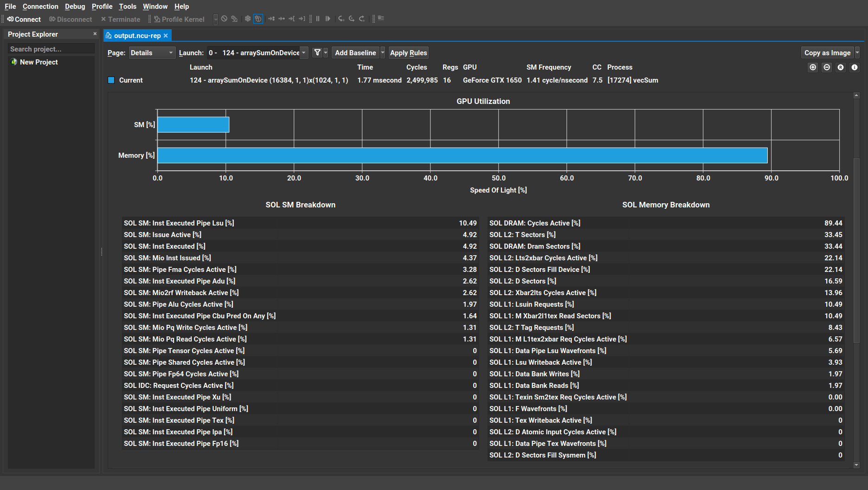868x490 pixels.
Task: Open the Connection menu
Action: click(x=40, y=6)
